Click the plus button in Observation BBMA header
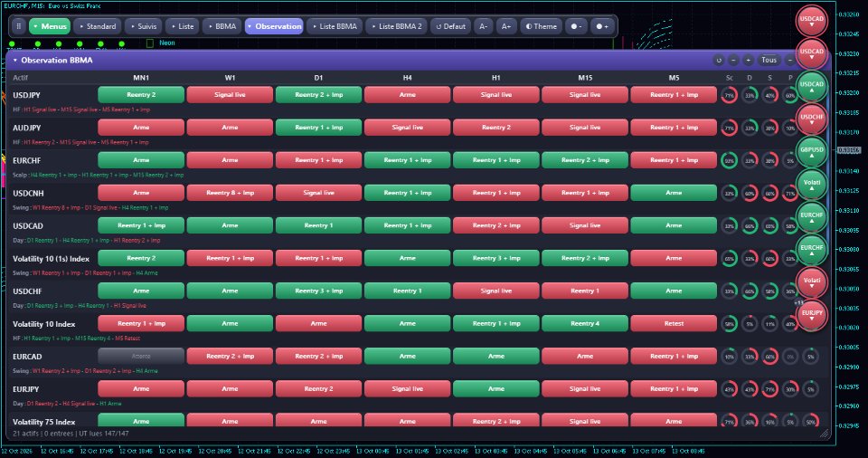This screenshot has width=868, height=458. [748, 60]
